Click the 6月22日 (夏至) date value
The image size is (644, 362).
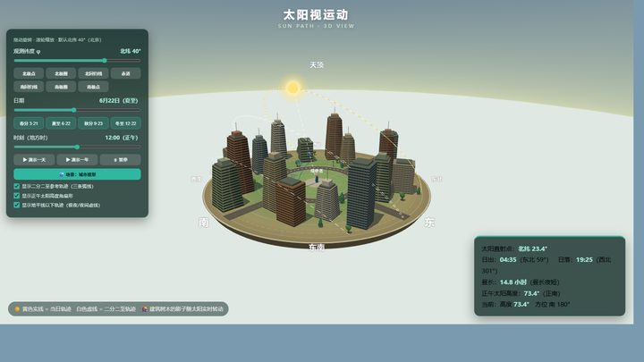coord(118,100)
